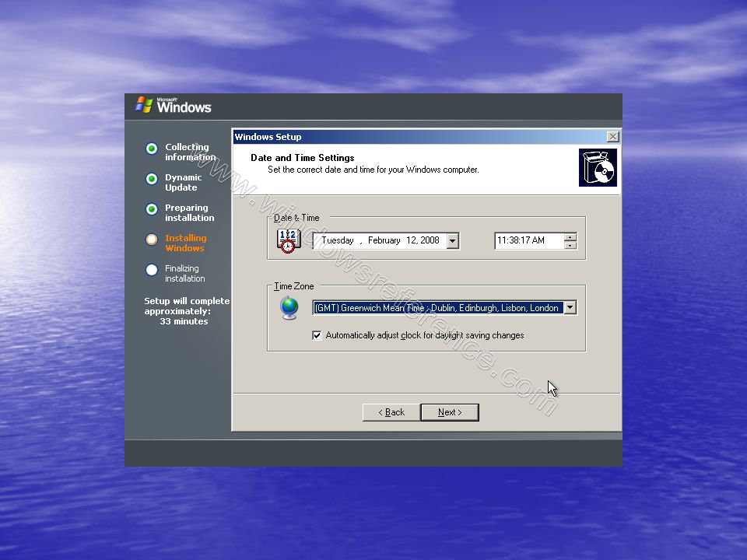The width and height of the screenshot is (747, 560).
Task: Decrease time with the down spinner arrow
Action: (570, 245)
